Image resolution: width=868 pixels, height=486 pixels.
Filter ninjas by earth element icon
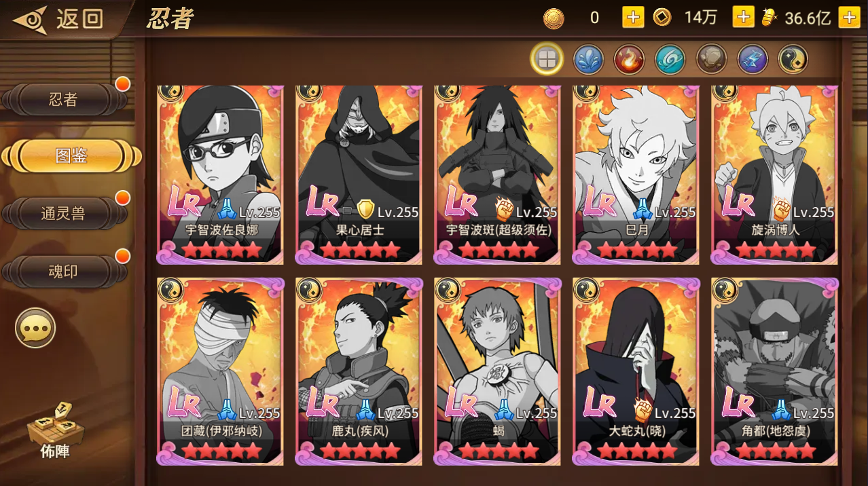click(x=711, y=60)
